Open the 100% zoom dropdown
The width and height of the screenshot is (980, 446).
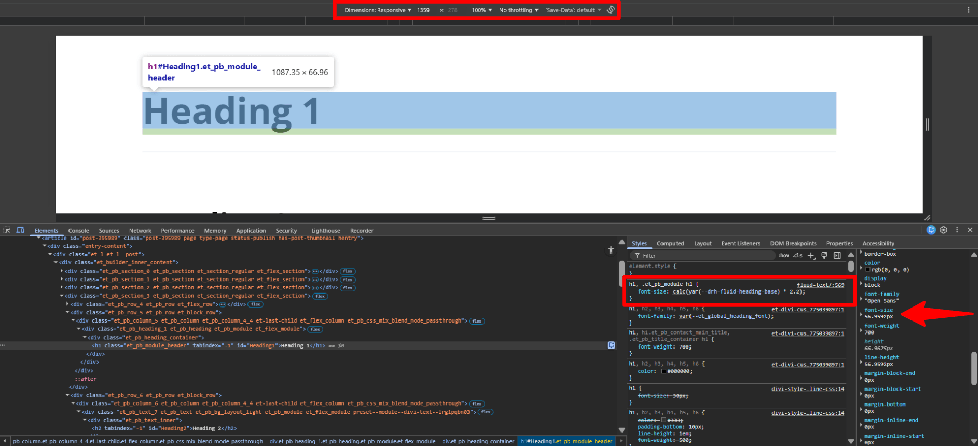[482, 10]
